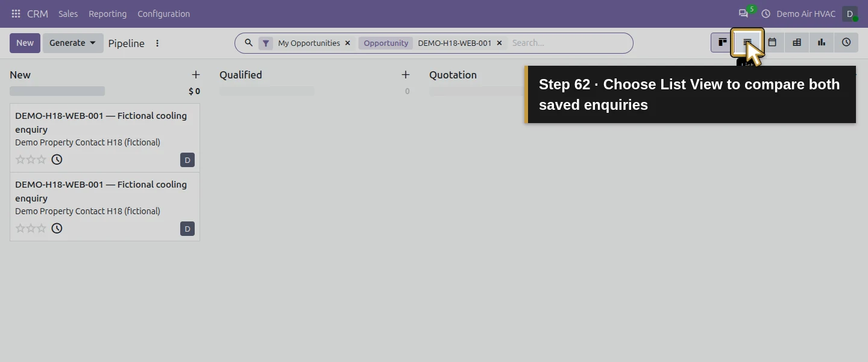Image resolution: width=868 pixels, height=362 pixels.
Task: Remove the Opportunity DEMO-H18-WEB-001 search facet
Action: pyautogui.click(x=499, y=43)
